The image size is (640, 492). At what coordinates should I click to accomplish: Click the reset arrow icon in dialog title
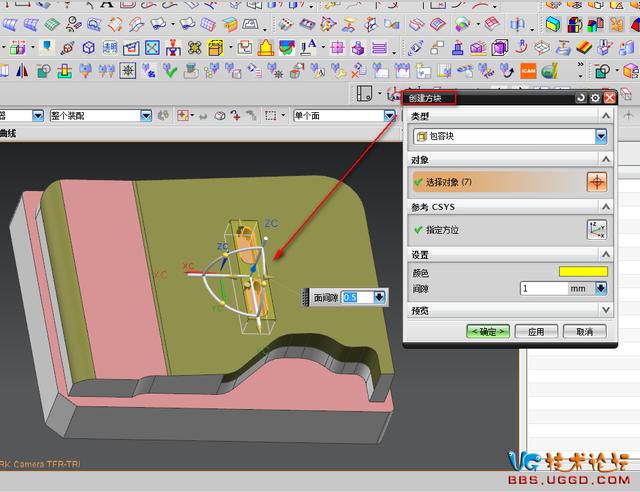coord(580,98)
